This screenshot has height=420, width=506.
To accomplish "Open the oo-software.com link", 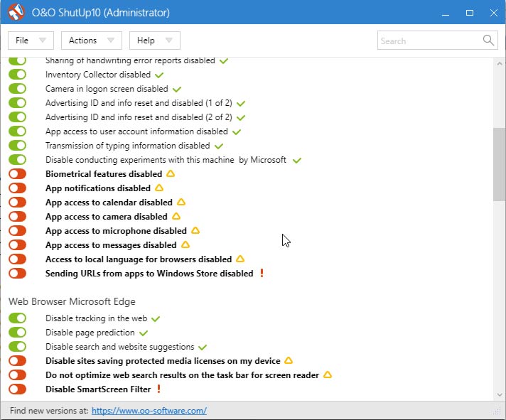I will [149, 411].
